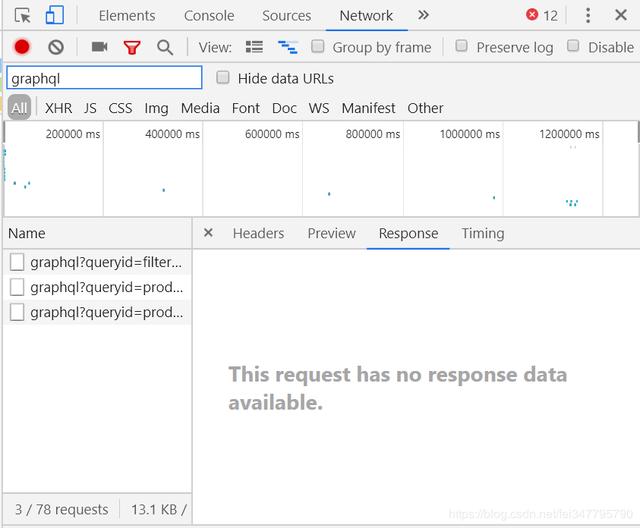This screenshot has height=528, width=640.
Task: Clear the network log
Action: pos(56,47)
